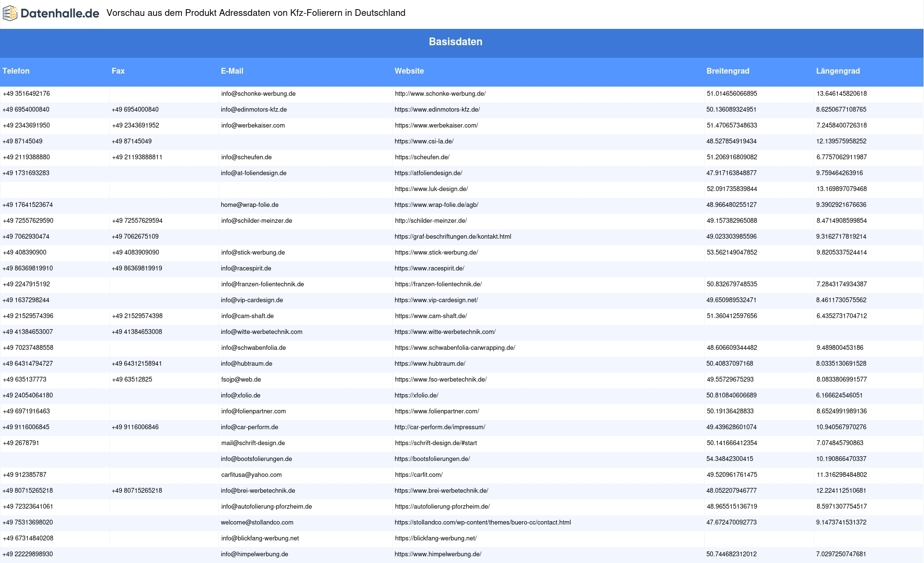Select email info@schonke-werbung.de
The height and width of the screenshot is (563, 924).
[258, 94]
